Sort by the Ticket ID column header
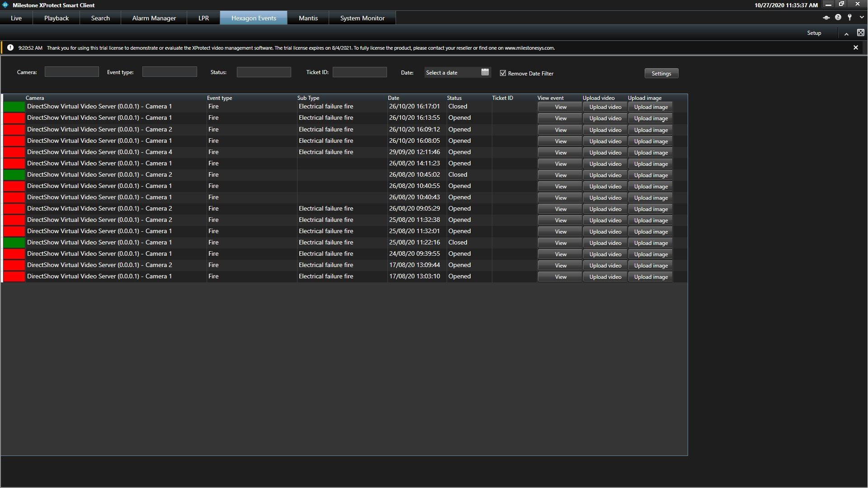868x488 pixels. (x=502, y=98)
